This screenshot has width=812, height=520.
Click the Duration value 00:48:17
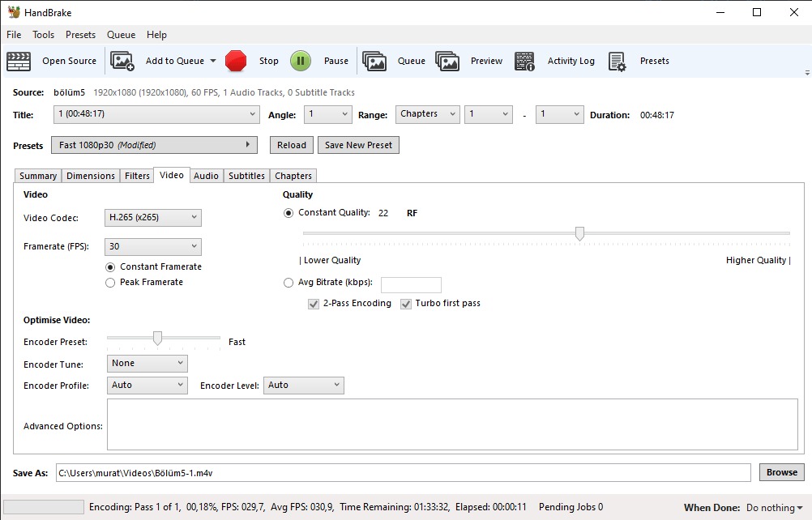tap(657, 115)
